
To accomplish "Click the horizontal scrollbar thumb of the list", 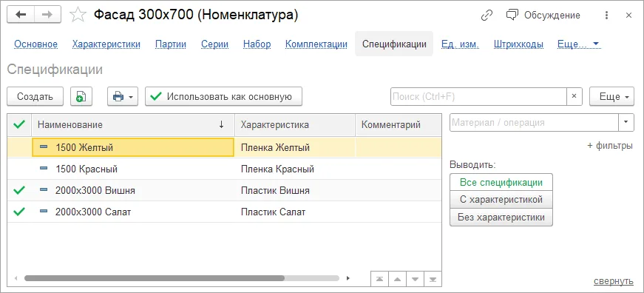I will [154, 278].
